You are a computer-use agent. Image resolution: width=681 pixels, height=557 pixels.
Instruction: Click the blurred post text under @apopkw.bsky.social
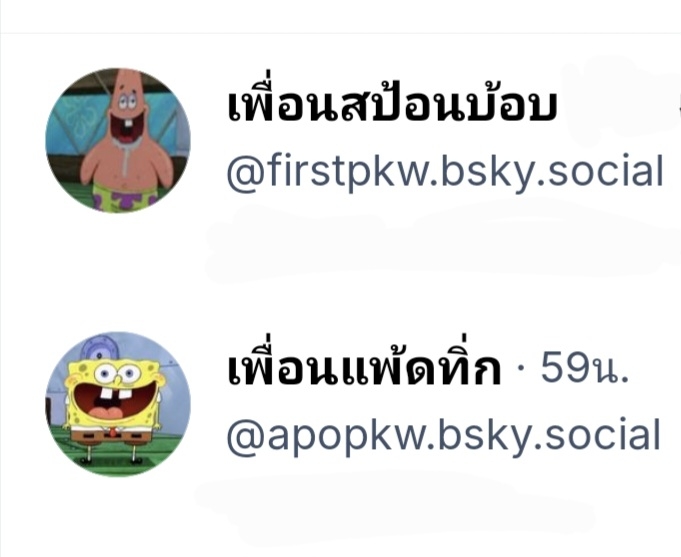[395, 500]
